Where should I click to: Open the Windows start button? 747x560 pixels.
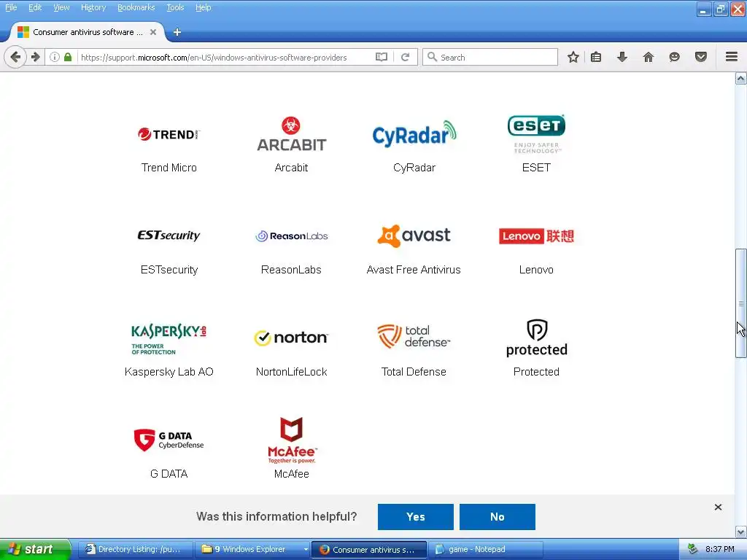(x=35, y=550)
